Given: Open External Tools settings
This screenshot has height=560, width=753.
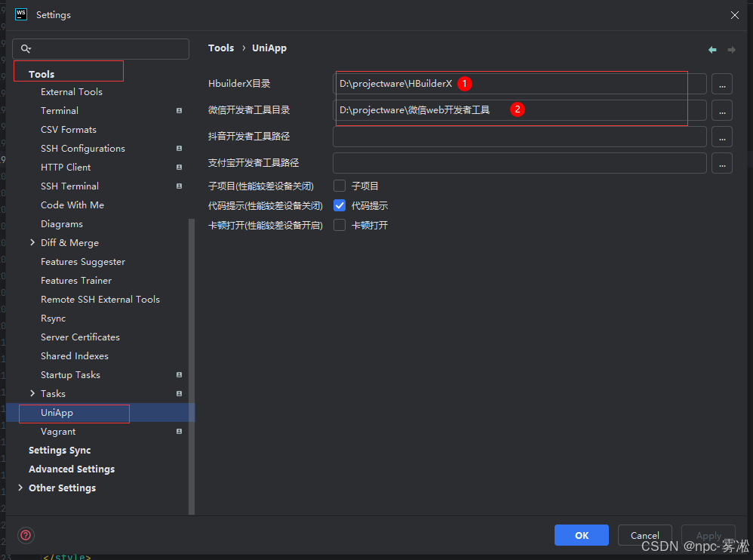Looking at the screenshot, I should click(72, 92).
